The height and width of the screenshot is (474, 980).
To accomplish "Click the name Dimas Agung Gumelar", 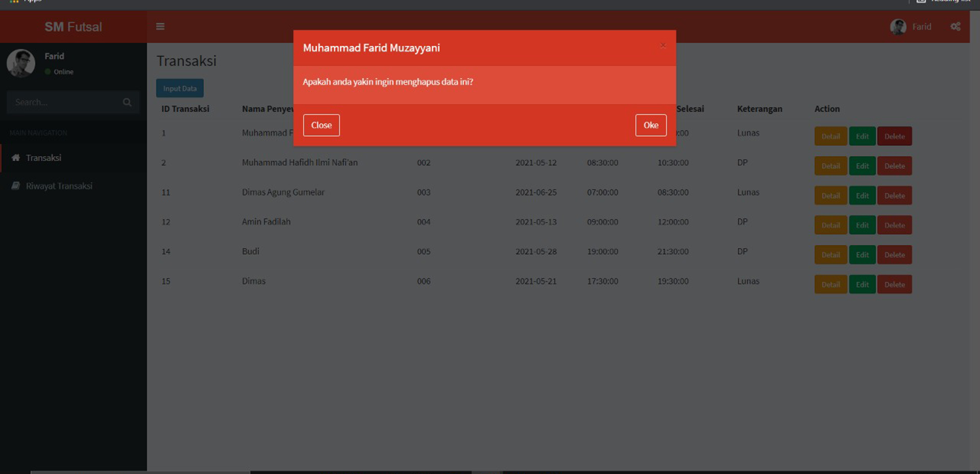I will pyautogui.click(x=283, y=192).
